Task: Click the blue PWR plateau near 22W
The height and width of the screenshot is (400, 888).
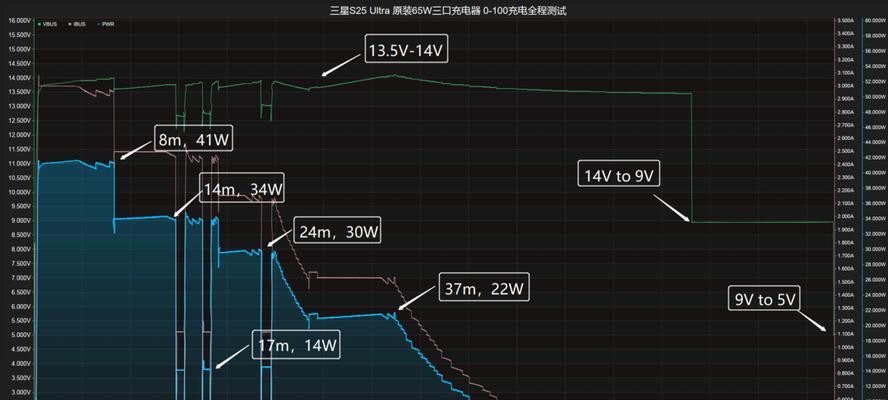Action: 351,316
